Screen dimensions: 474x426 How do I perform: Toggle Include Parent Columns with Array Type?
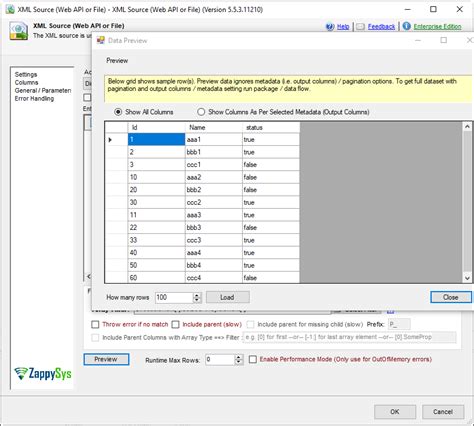95,338
